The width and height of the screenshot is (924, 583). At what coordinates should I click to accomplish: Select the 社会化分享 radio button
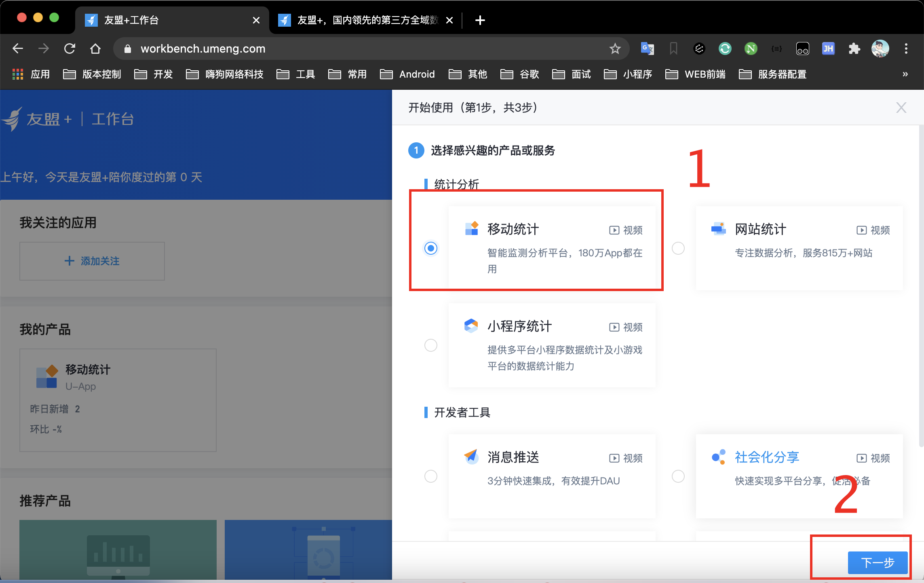point(678,476)
